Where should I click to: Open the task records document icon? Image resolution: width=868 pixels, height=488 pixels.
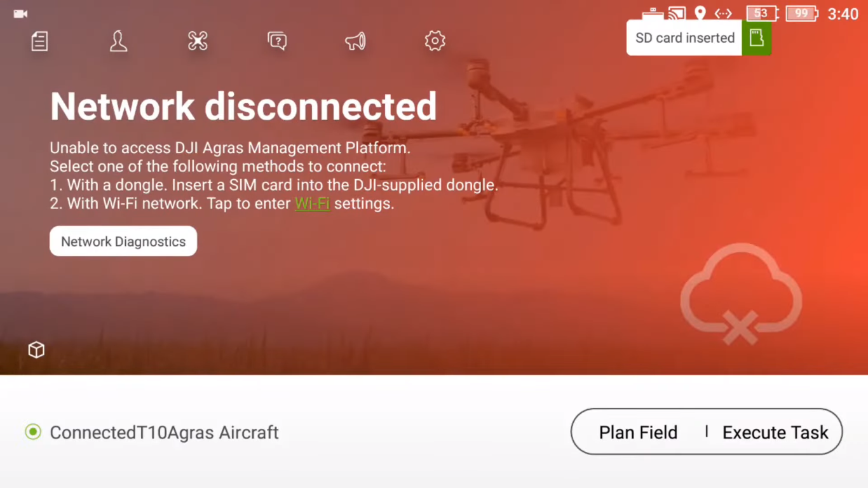(39, 41)
